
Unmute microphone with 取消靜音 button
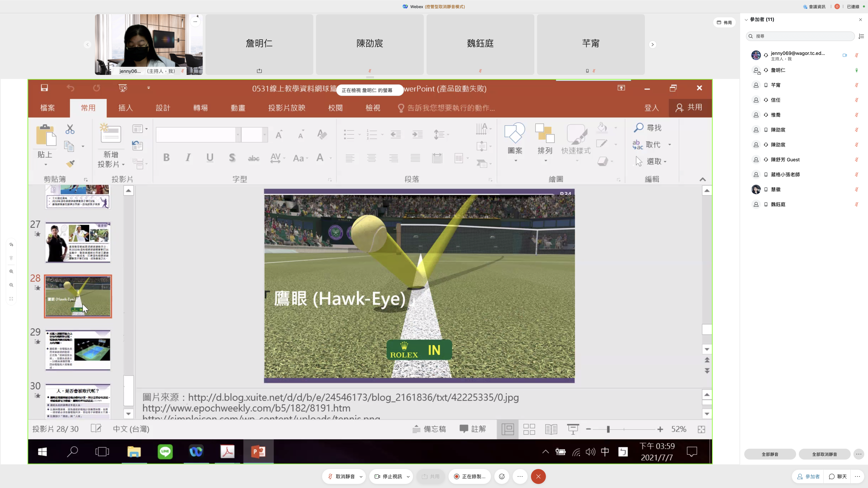pyautogui.click(x=341, y=476)
